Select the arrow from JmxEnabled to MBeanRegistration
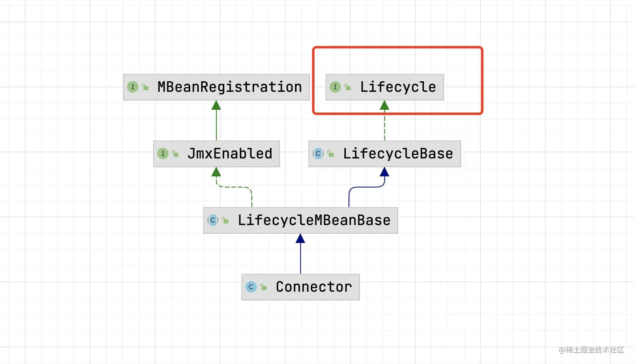 (216, 121)
